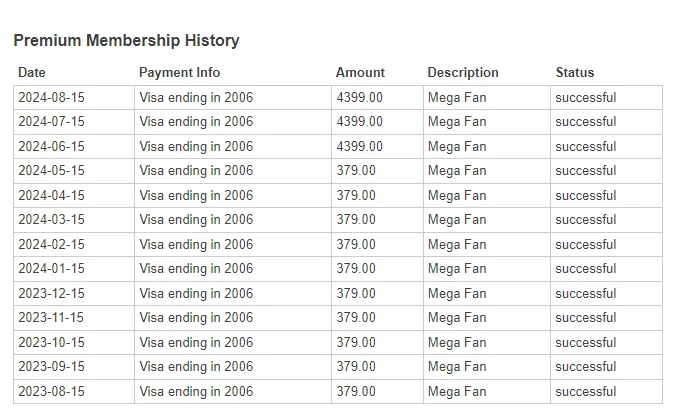682x418 pixels.
Task: Click the Premium Membership History heading
Action: [x=126, y=40]
